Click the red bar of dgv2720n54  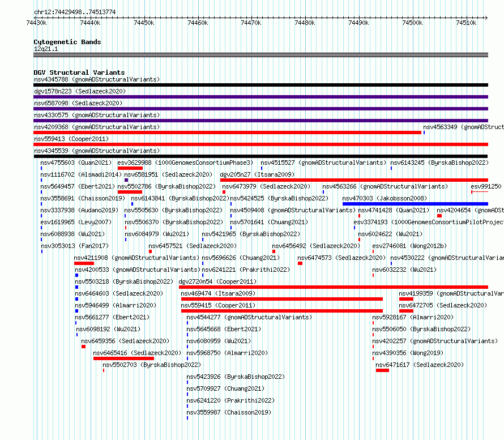click(x=334, y=287)
